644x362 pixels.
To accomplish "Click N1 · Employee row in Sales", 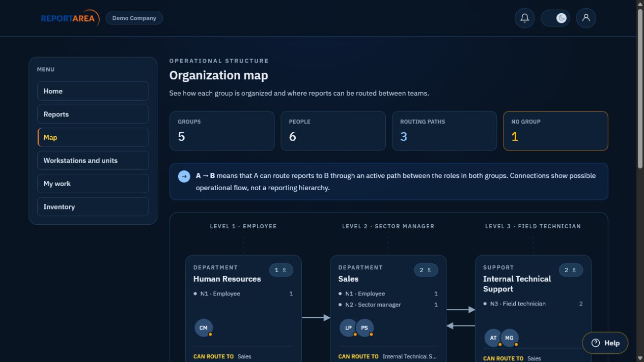I will [x=388, y=294].
